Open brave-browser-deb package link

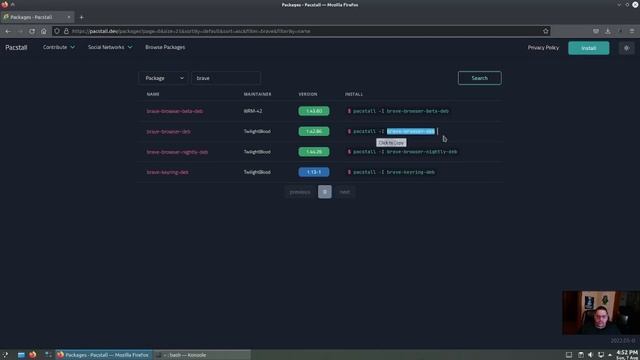coord(169,131)
